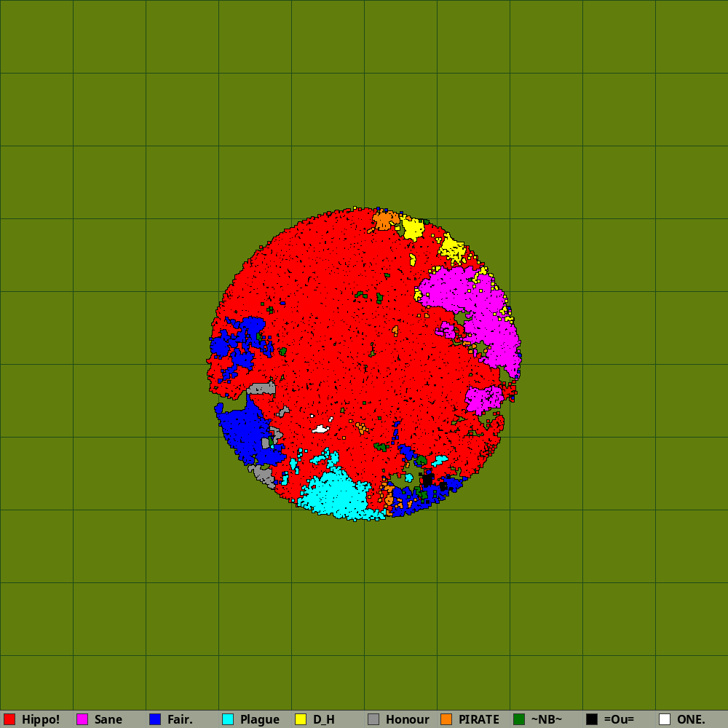Select the "Fair." legend label
The width and height of the screenshot is (728, 728).
180,720
